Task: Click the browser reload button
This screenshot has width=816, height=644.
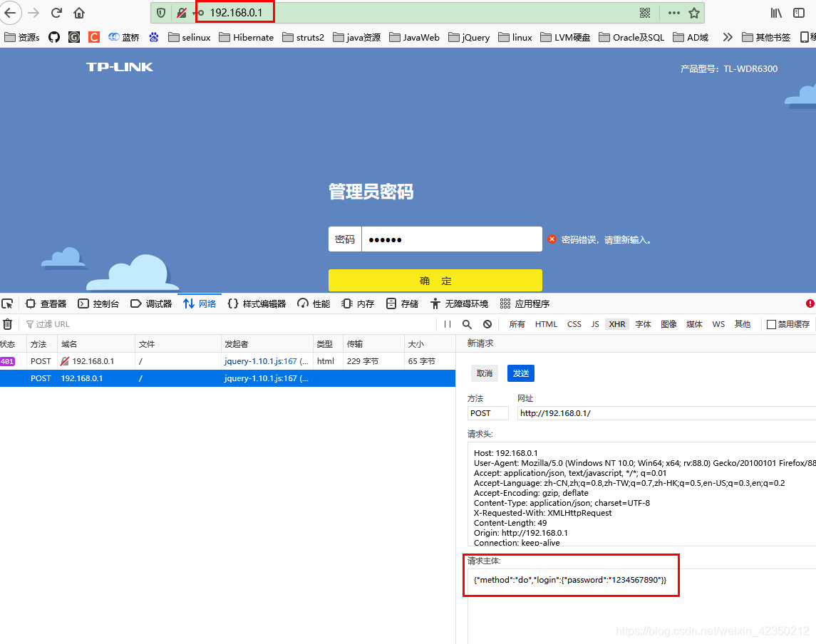Action: point(56,13)
